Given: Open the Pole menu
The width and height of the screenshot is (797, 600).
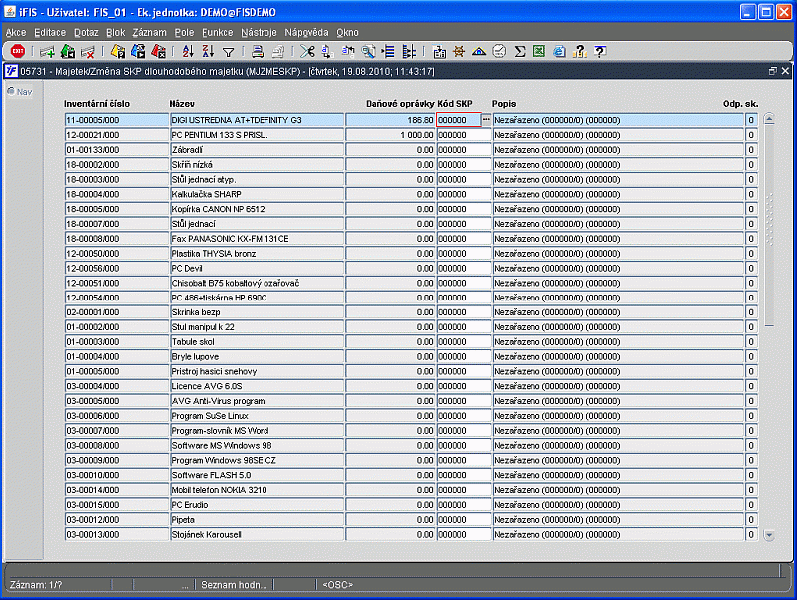Looking at the screenshot, I should (x=184, y=33).
